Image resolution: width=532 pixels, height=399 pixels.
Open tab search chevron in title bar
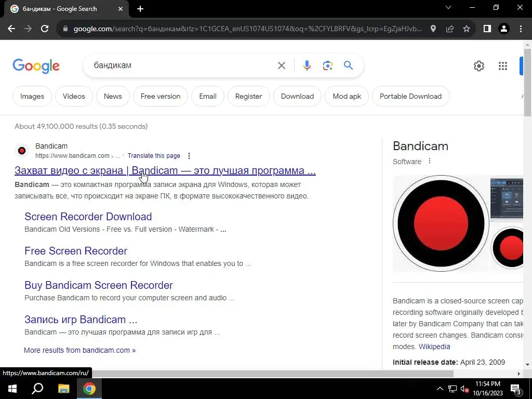448,7
